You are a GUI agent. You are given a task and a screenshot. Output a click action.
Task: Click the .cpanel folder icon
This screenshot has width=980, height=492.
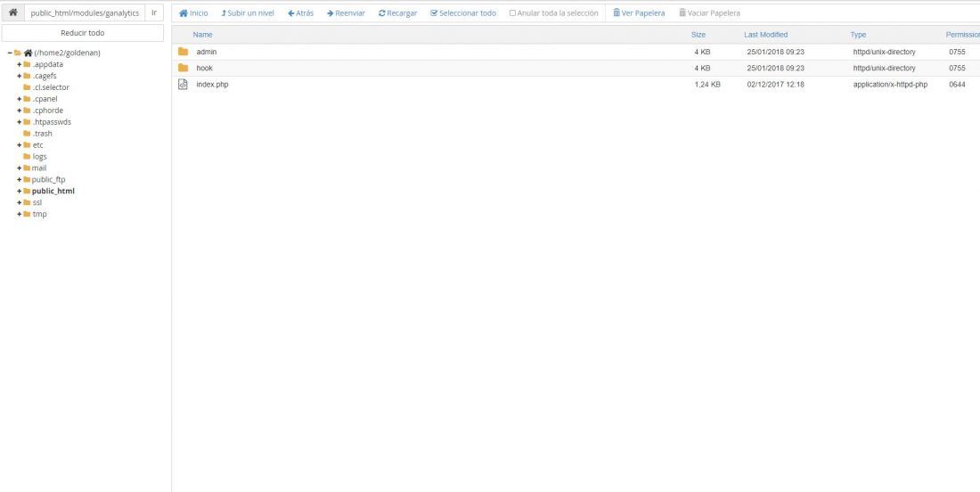click(27, 99)
